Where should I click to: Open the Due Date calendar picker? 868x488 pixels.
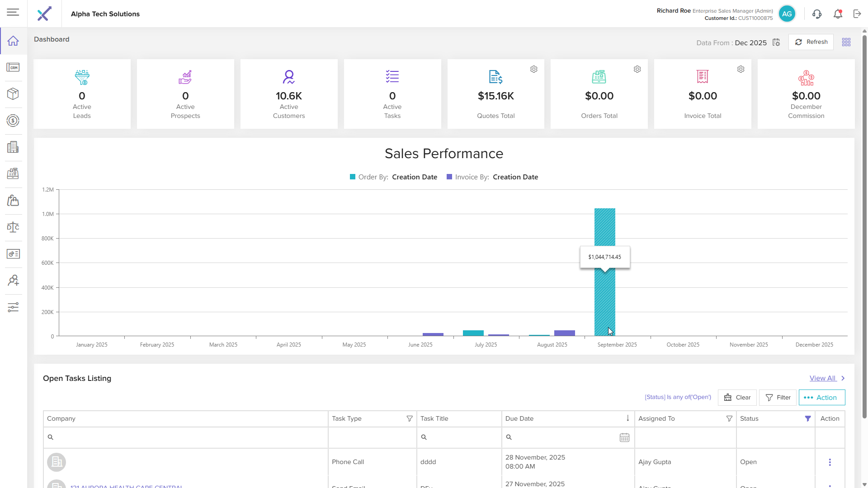point(624,437)
